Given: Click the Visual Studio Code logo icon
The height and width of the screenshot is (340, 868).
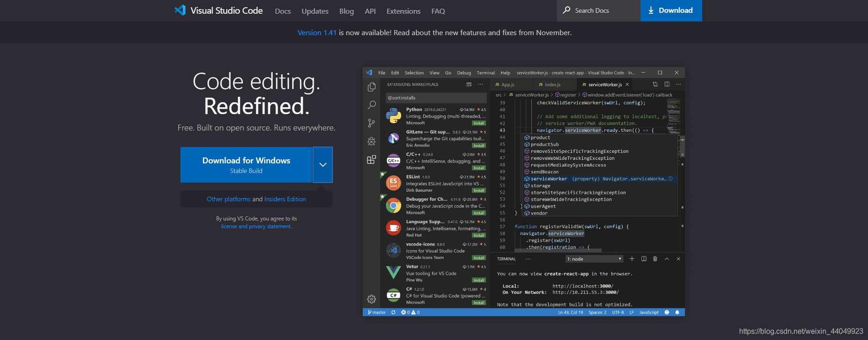Looking at the screenshot, I should [180, 10].
